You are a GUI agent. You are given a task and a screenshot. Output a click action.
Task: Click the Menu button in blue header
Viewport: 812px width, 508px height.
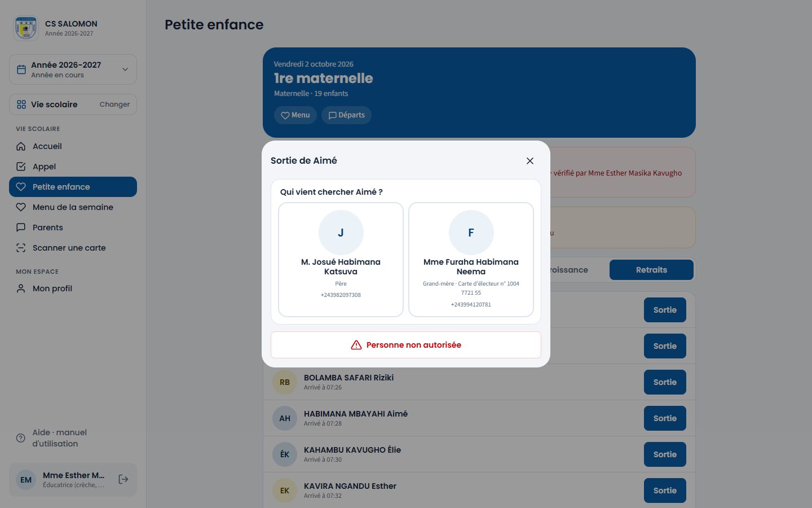[x=295, y=115]
